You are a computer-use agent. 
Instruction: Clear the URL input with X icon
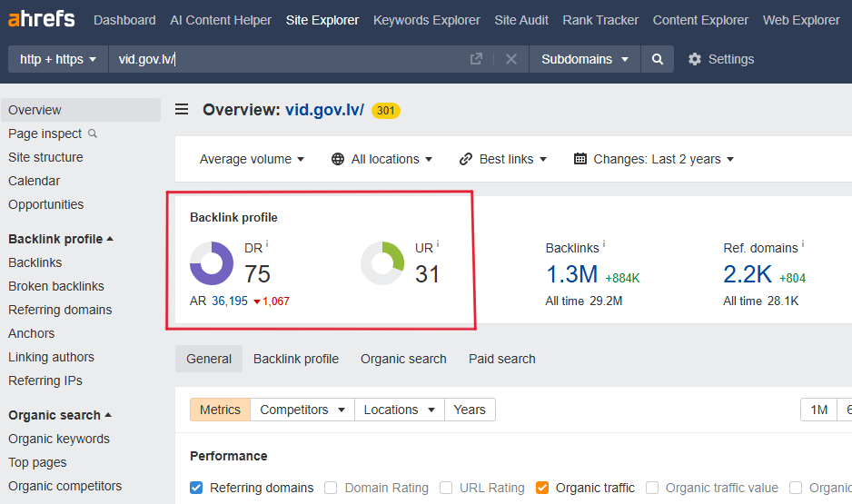[511, 59]
